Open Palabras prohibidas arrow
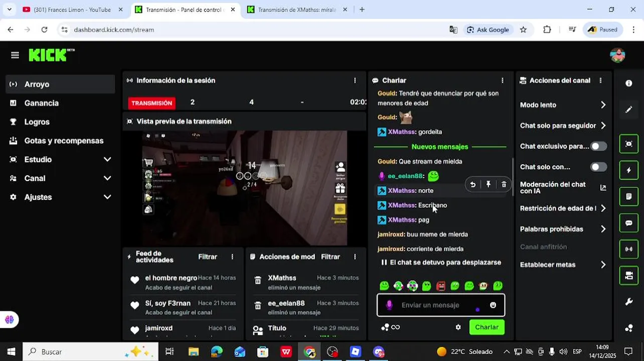The image size is (644, 361). pos(603,229)
